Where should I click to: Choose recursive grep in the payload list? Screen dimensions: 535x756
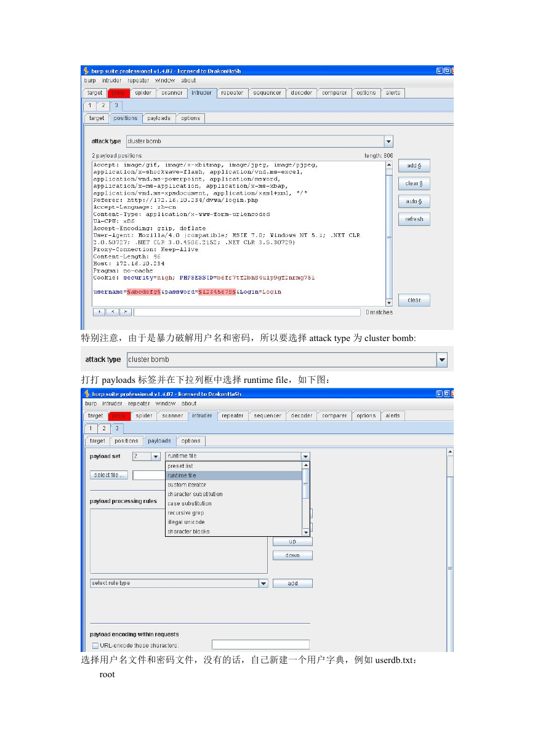coord(233,513)
